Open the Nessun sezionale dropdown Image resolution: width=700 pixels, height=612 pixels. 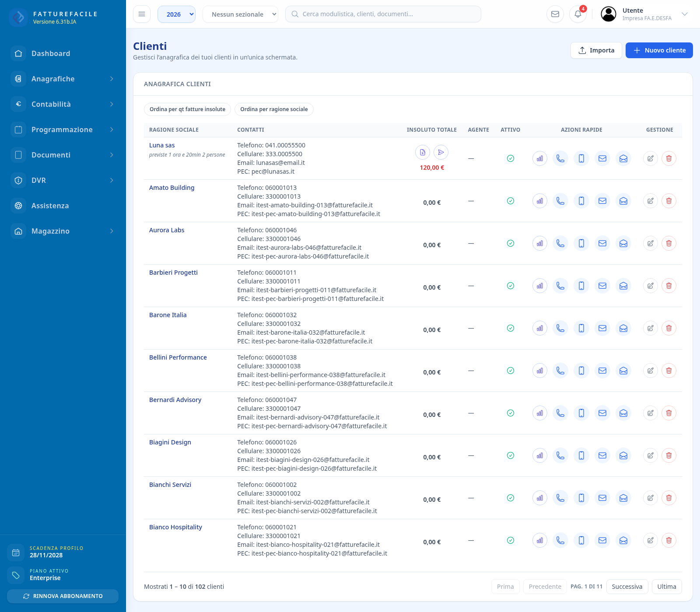coord(240,14)
